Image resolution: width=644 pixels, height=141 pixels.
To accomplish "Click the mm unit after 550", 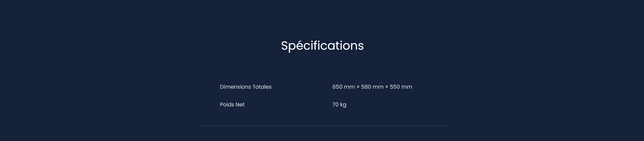I will (x=407, y=87).
